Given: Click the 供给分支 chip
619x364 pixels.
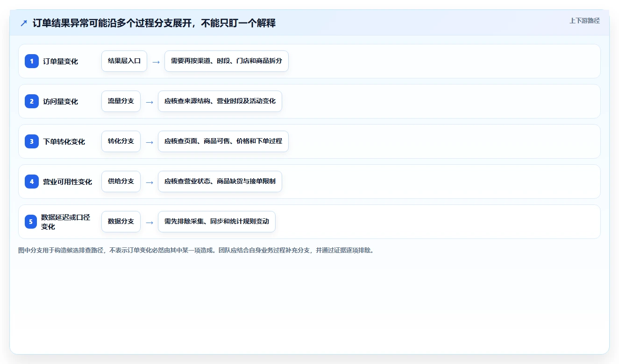Looking at the screenshot, I should click(121, 182).
